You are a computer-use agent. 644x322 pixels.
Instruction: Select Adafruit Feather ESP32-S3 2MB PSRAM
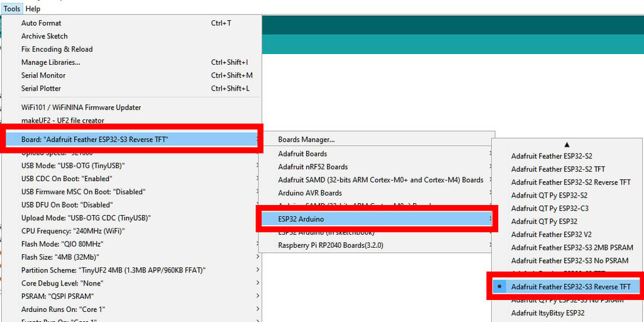[567, 248]
